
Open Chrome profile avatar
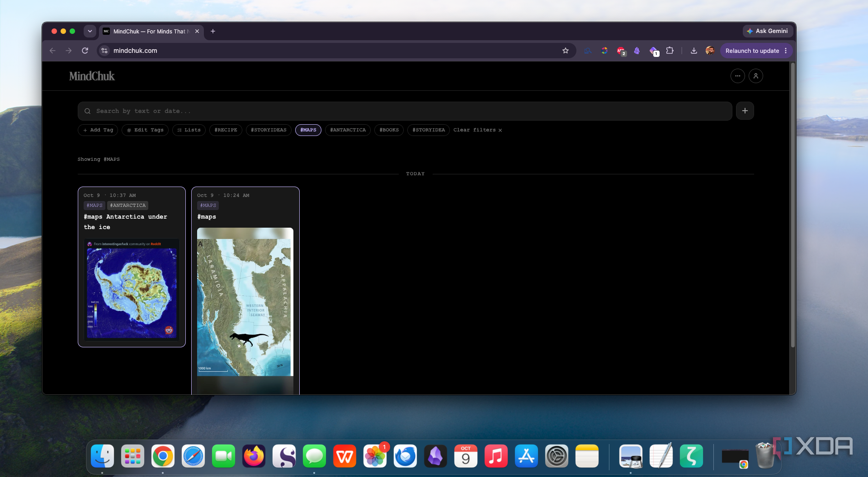coord(710,51)
